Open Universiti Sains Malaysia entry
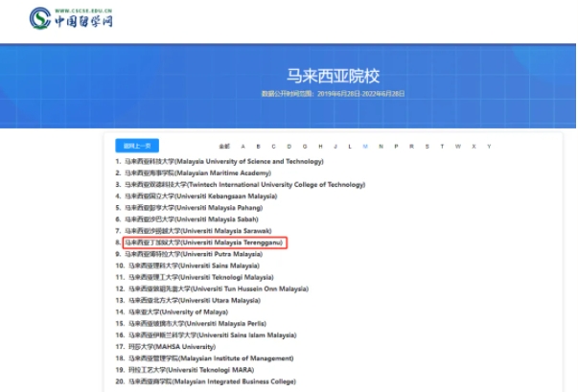 pyautogui.click(x=194, y=265)
